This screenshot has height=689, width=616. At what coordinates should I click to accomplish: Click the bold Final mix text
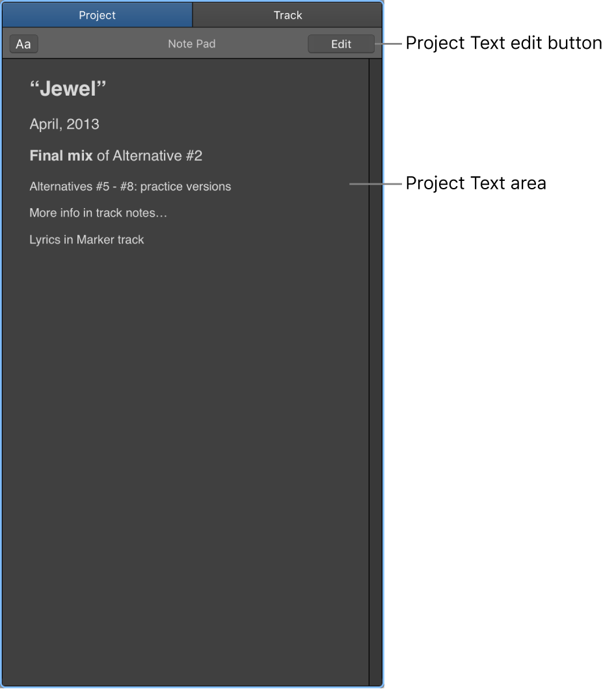click(x=61, y=155)
